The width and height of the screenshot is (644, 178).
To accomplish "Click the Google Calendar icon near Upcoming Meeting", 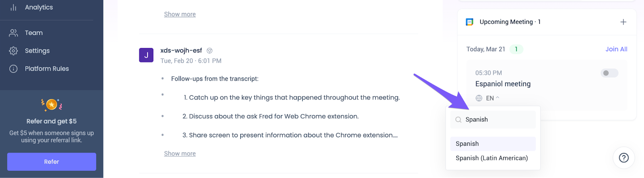I will (469, 22).
